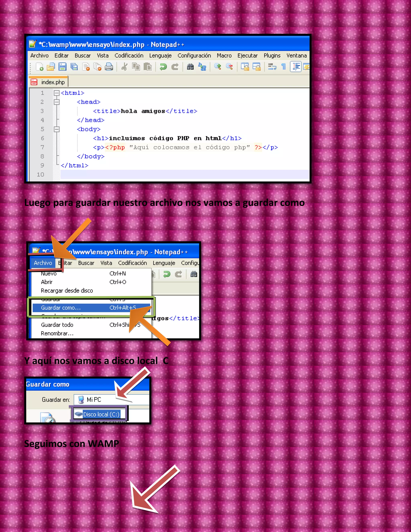
Task: Open Codificación menu in second Notepad++ window
Action: (x=132, y=263)
